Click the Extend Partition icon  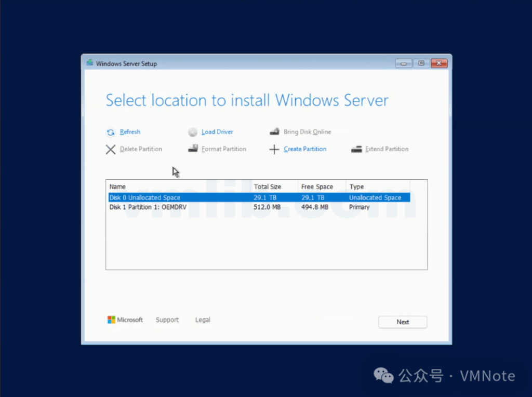(357, 149)
